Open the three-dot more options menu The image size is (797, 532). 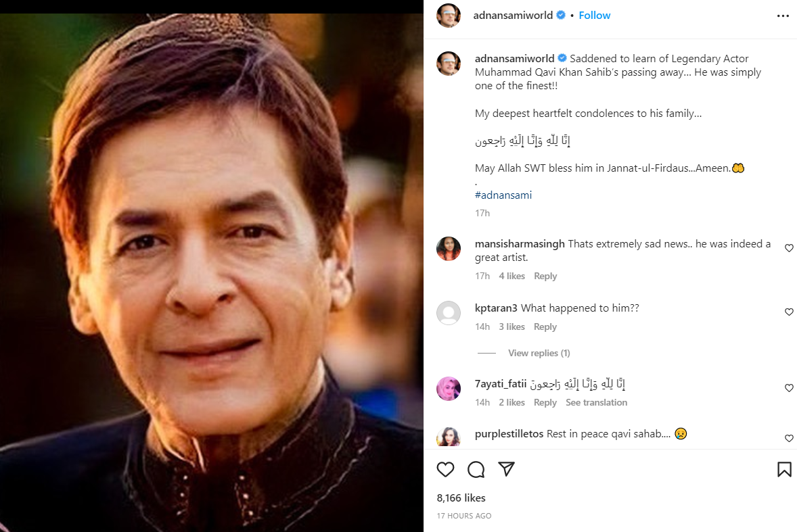[x=783, y=16]
